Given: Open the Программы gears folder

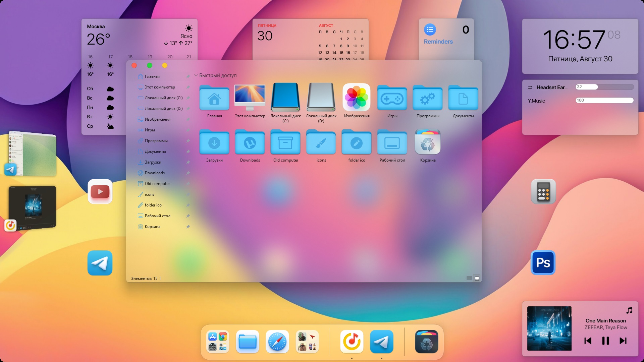Looking at the screenshot, I should 428,98.
